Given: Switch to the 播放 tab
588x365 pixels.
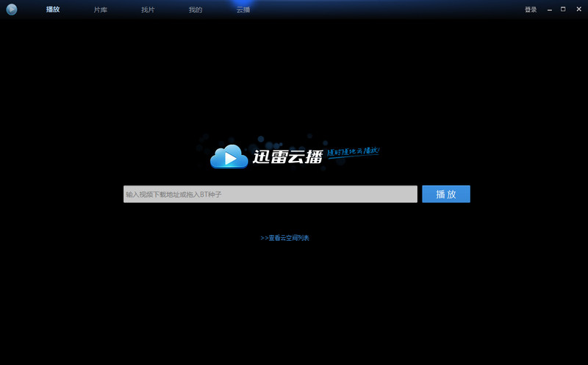Looking at the screenshot, I should [x=53, y=10].
